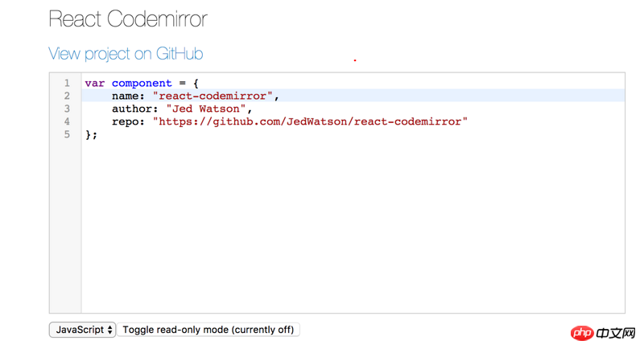644x349 pixels.
Task: Click the React Codemirror page heading
Action: [x=128, y=18]
